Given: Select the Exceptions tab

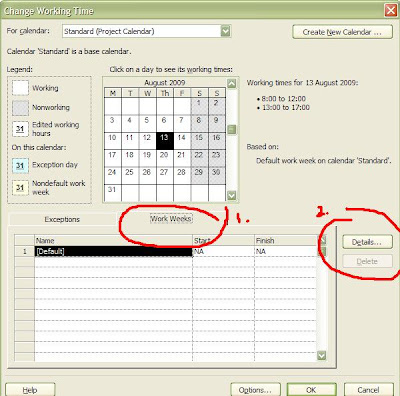Looking at the screenshot, I should [62, 219].
